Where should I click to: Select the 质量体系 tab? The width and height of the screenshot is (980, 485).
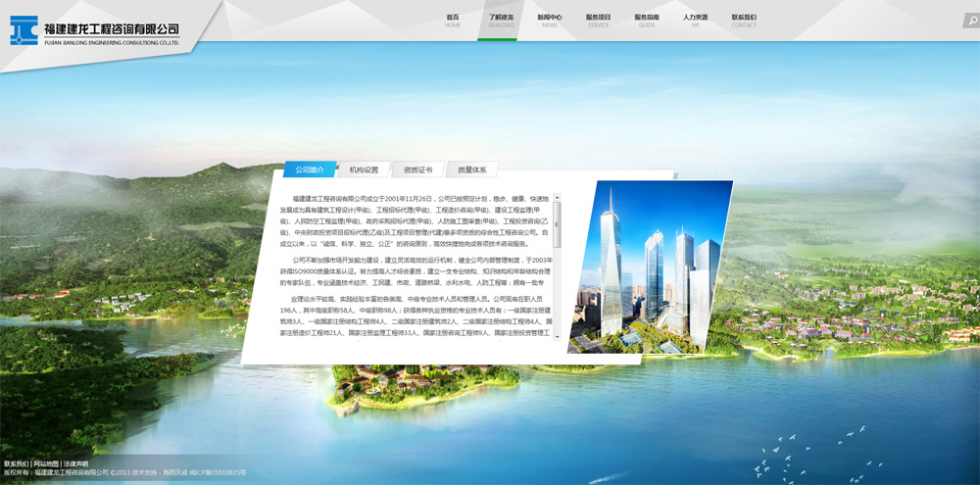[x=471, y=170]
